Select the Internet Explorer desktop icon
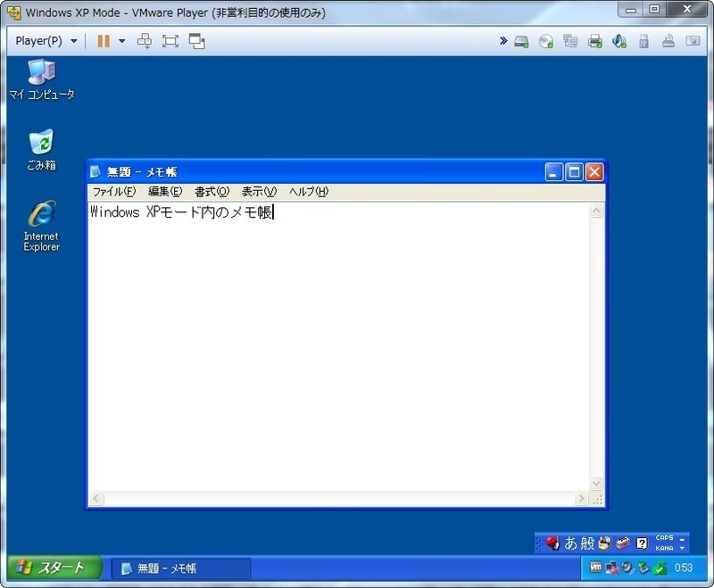 [x=41, y=226]
